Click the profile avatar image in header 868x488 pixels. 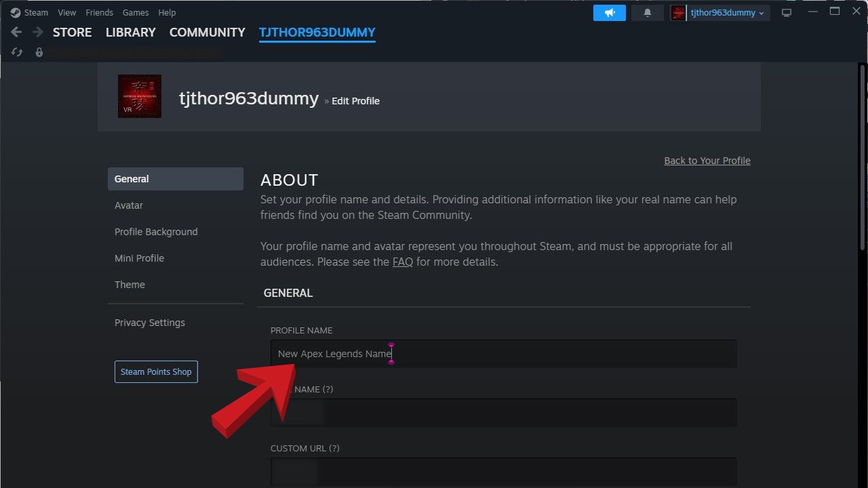(140, 96)
